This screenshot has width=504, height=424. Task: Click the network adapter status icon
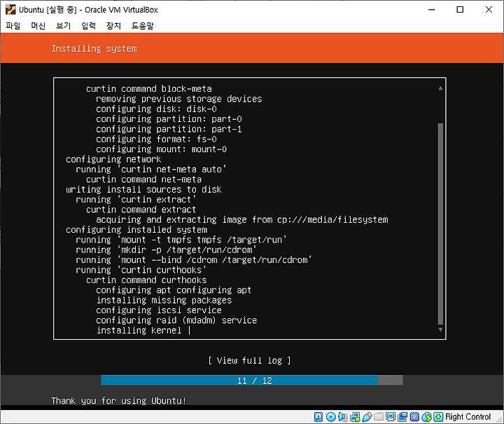click(x=355, y=417)
